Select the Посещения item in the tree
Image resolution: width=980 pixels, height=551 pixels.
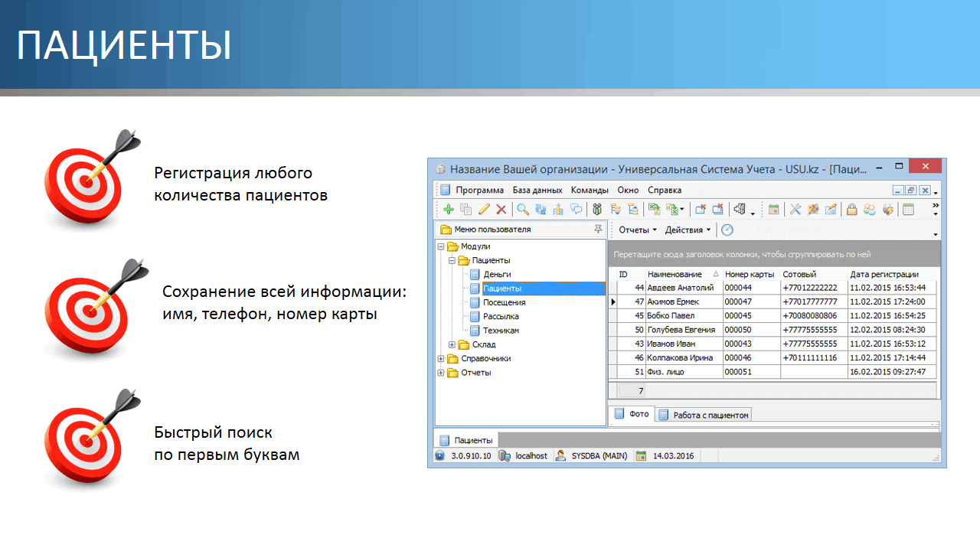[x=504, y=302]
